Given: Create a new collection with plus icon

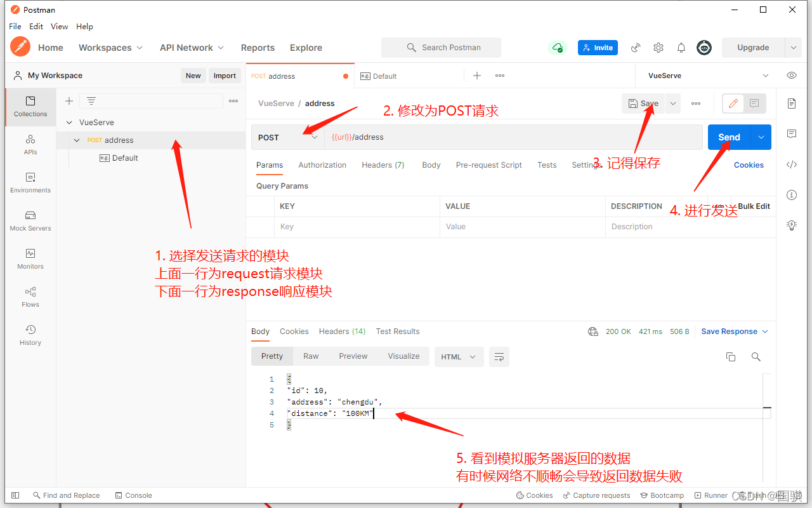Looking at the screenshot, I should pyautogui.click(x=69, y=101).
